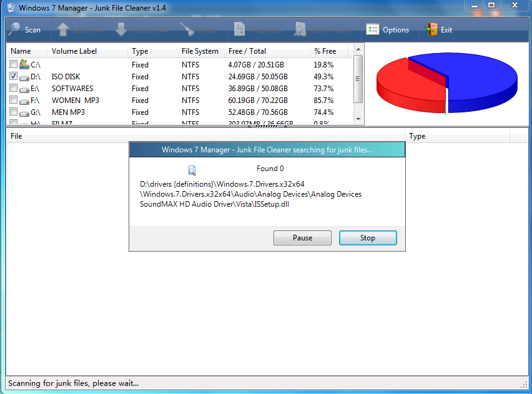The height and width of the screenshot is (394, 532).
Task: Click the Exit toolbar label
Action: click(x=446, y=30)
